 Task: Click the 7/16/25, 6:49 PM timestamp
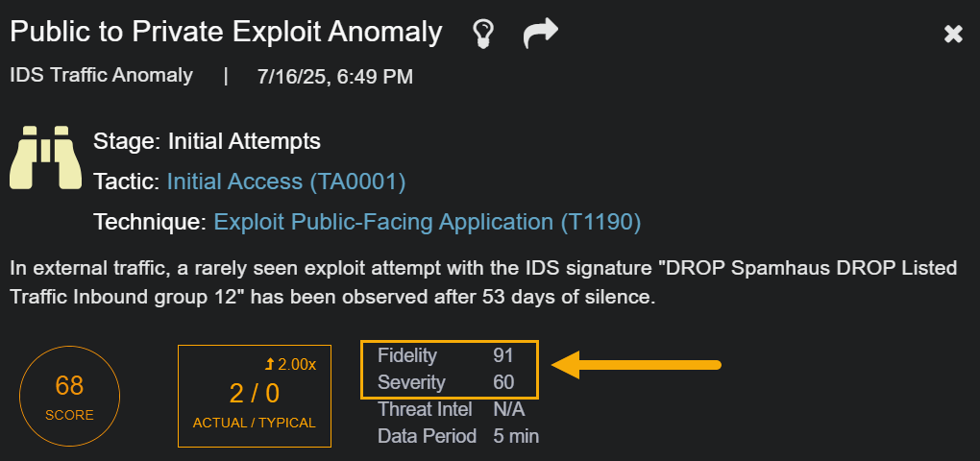pyautogui.click(x=335, y=76)
